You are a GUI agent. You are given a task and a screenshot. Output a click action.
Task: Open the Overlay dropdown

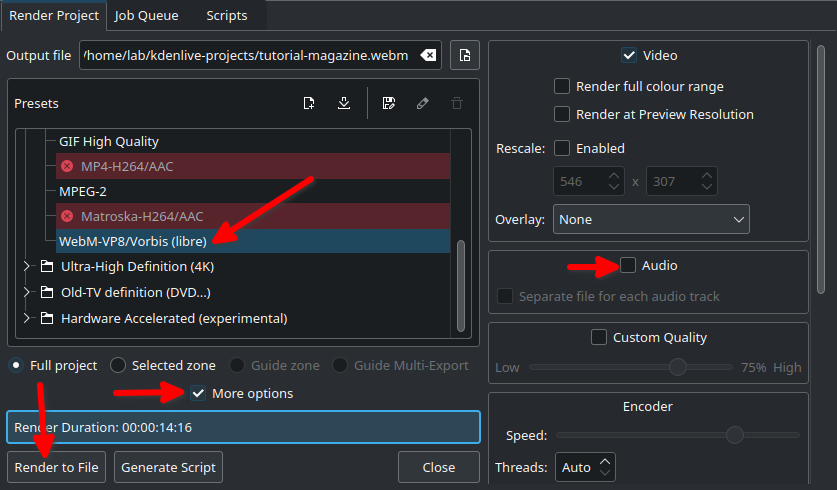pyautogui.click(x=650, y=219)
